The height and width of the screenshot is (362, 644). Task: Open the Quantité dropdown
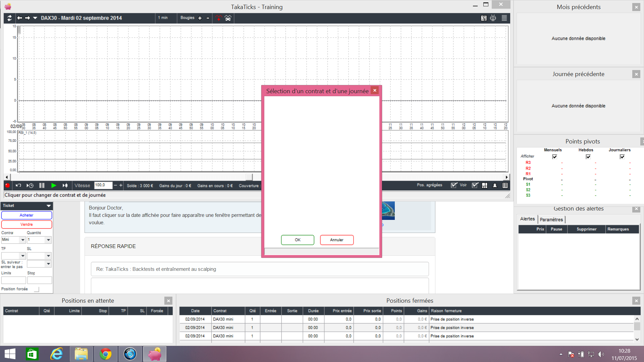48,240
